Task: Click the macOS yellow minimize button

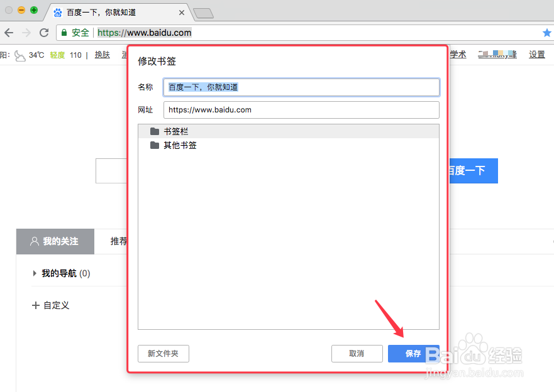Action: (x=21, y=10)
